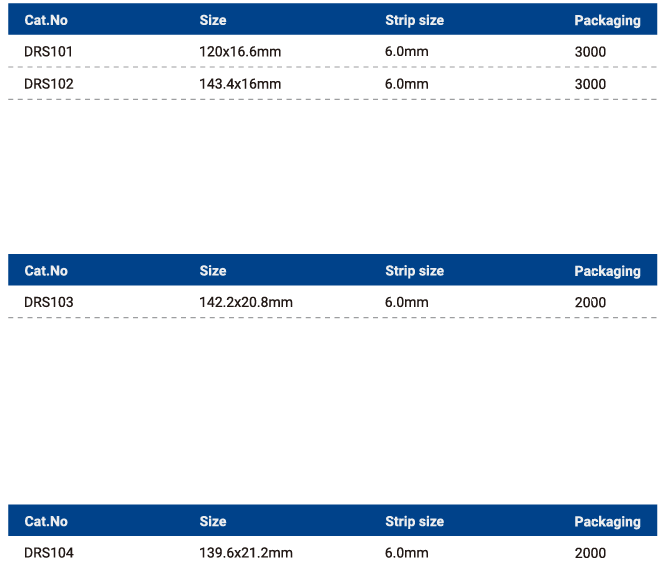
Task: Select the DRS103 catalog number
Action: 49,302
